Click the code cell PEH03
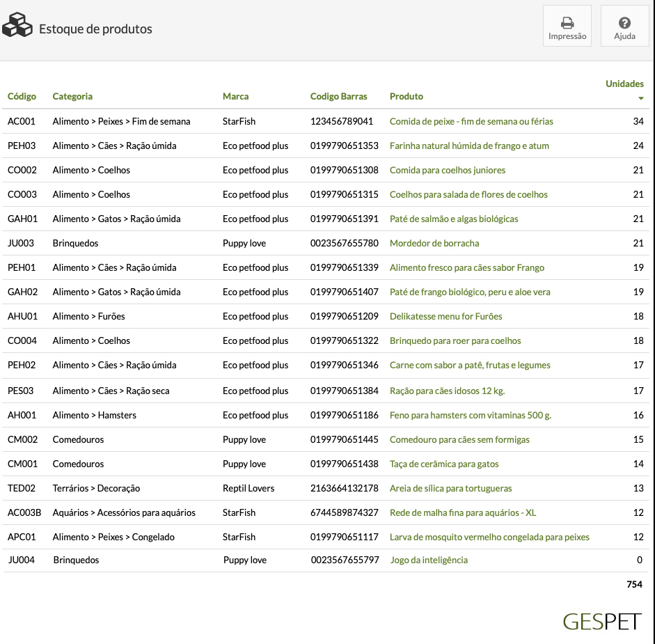 [x=22, y=146]
